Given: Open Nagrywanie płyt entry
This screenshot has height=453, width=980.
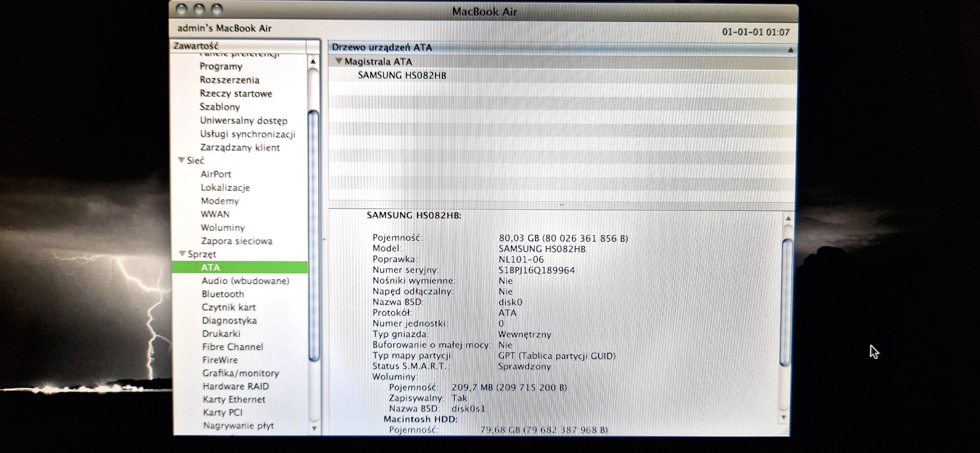Looking at the screenshot, I should (x=239, y=426).
